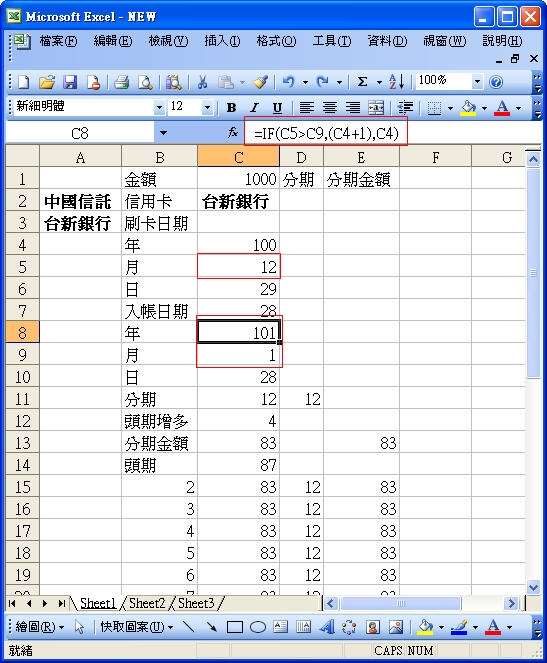The height and width of the screenshot is (663, 547).
Task: Align text left
Action: coord(306,108)
